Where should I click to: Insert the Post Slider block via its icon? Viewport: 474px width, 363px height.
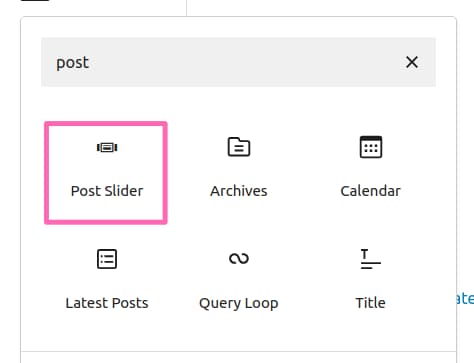[107, 147]
